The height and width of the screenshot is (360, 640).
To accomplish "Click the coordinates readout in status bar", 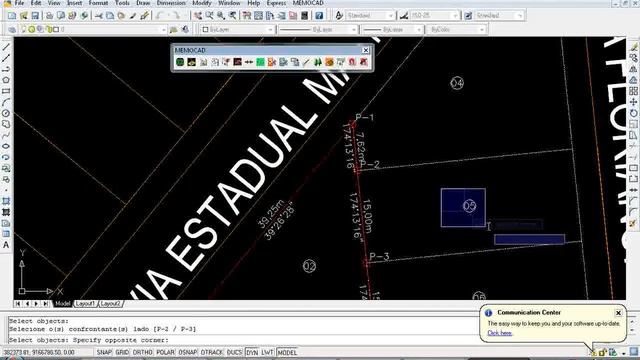I will click(x=39, y=352).
